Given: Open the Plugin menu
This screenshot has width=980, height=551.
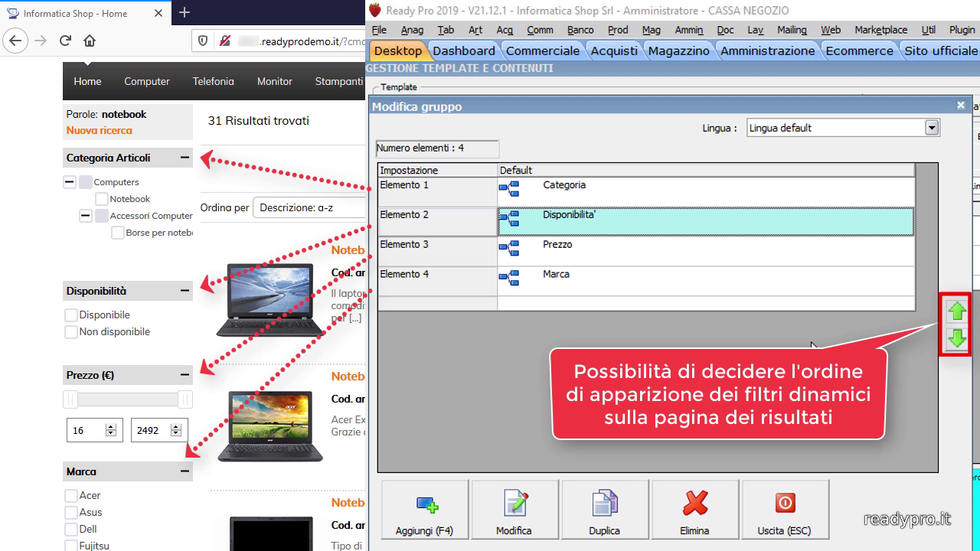Looking at the screenshot, I should click(962, 30).
